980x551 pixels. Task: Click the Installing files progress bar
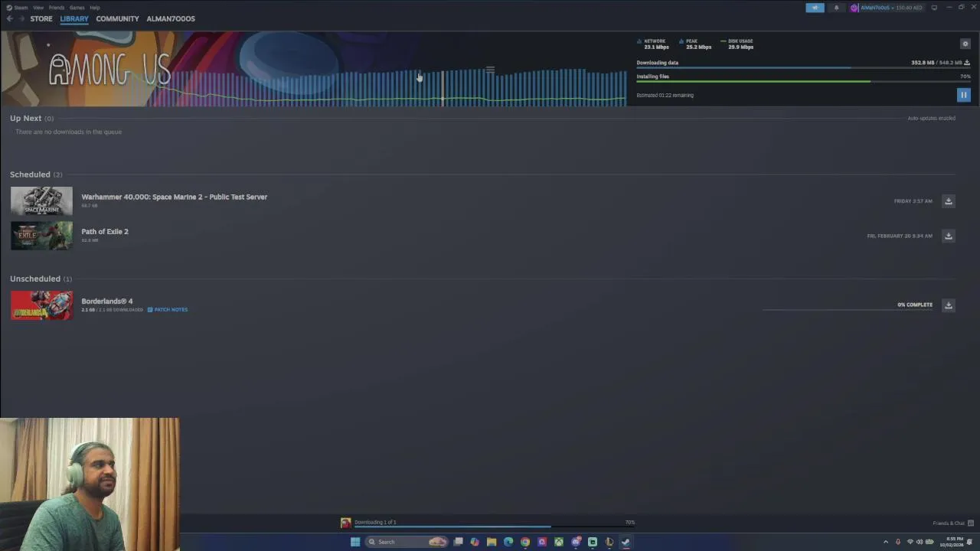[803, 82]
